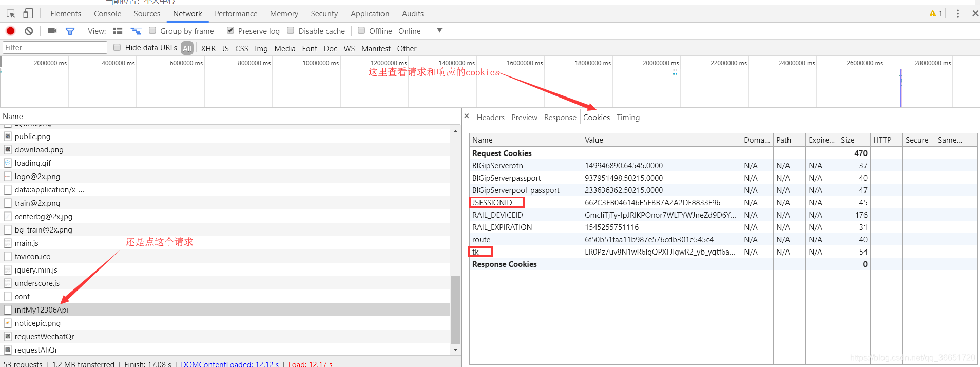Select the initMy12306Api request
The height and width of the screenshot is (367, 980).
click(225, 310)
